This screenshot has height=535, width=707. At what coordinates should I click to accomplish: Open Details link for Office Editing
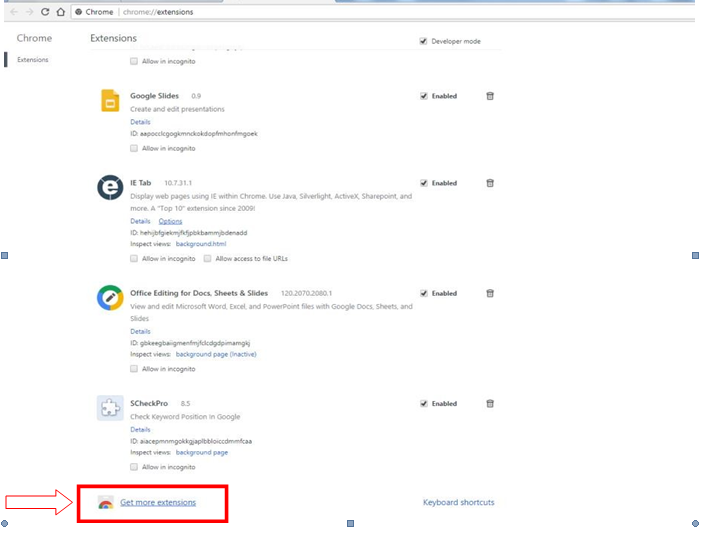[x=140, y=331]
